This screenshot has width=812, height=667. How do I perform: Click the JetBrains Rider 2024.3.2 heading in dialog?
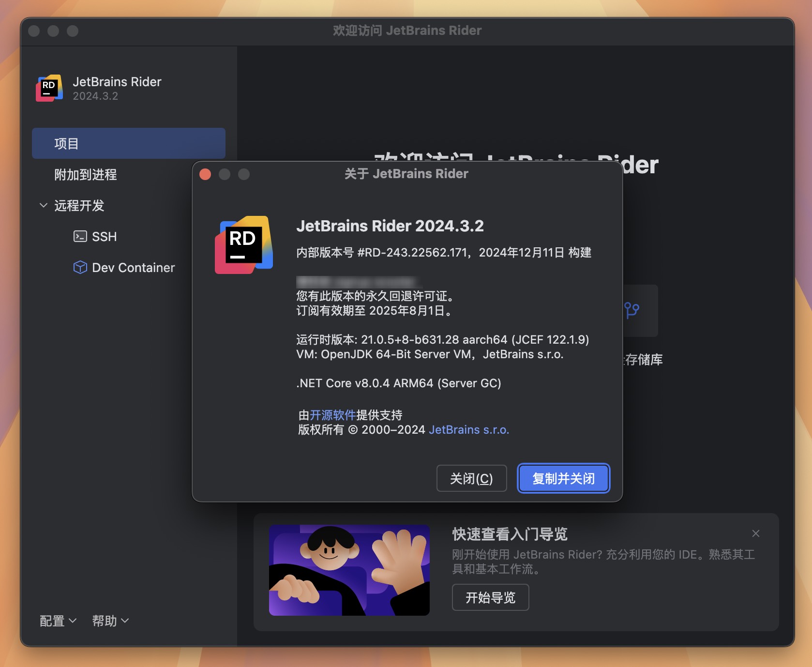(x=390, y=226)
